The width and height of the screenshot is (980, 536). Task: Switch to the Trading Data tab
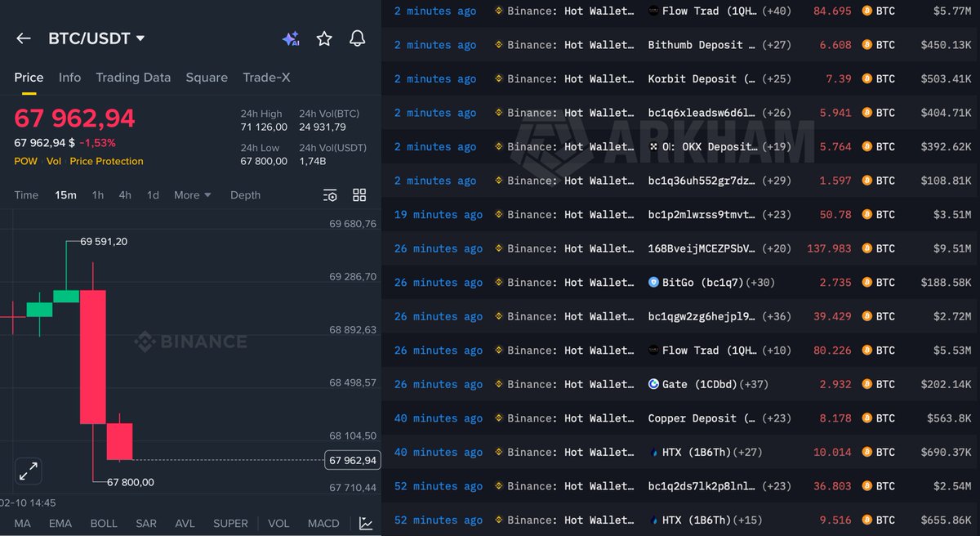pos(133,77)
